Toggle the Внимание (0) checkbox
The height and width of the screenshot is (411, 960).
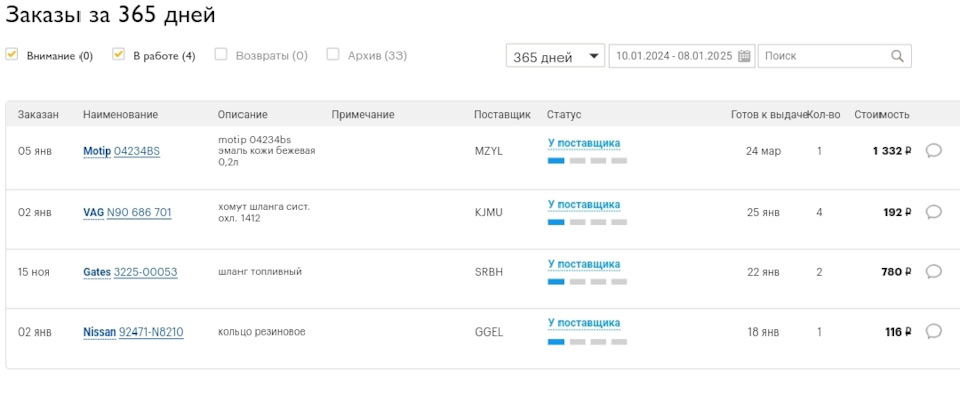coord(12,55)
